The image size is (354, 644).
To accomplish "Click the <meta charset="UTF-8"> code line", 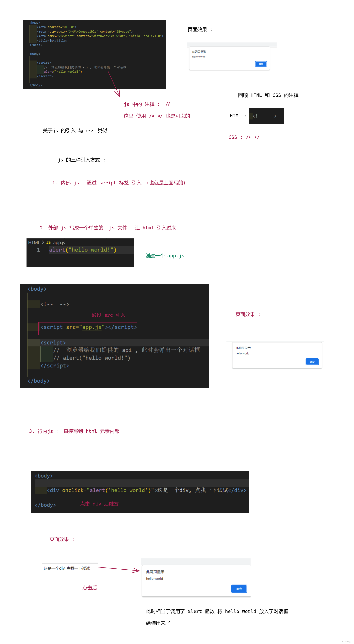I will click(x=57, y=27).
